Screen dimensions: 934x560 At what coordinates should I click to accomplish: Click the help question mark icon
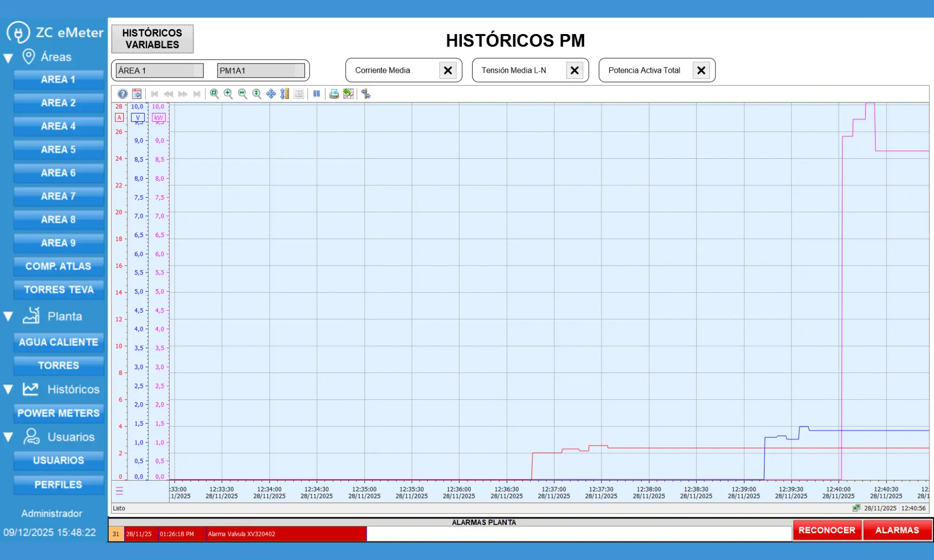coord(122,94)
